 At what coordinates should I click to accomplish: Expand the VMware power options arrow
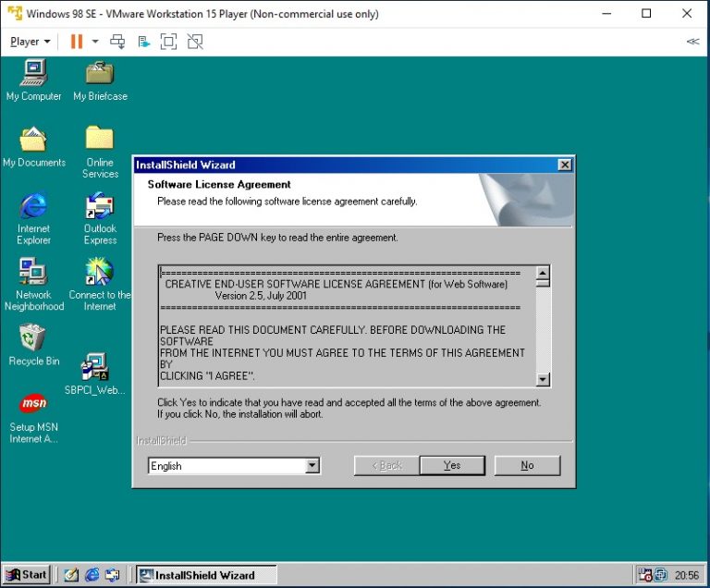point(95,42)
